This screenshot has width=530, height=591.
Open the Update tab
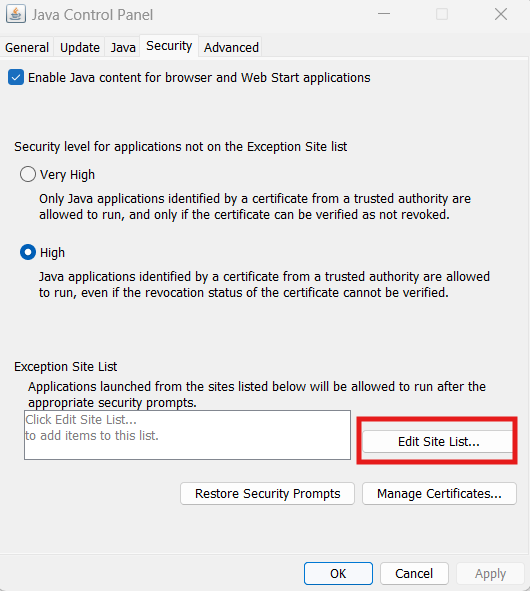pos(80,47)
